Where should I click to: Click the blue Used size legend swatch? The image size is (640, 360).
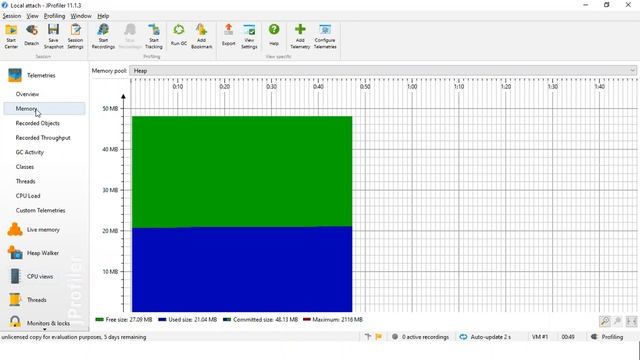point(162,320)
